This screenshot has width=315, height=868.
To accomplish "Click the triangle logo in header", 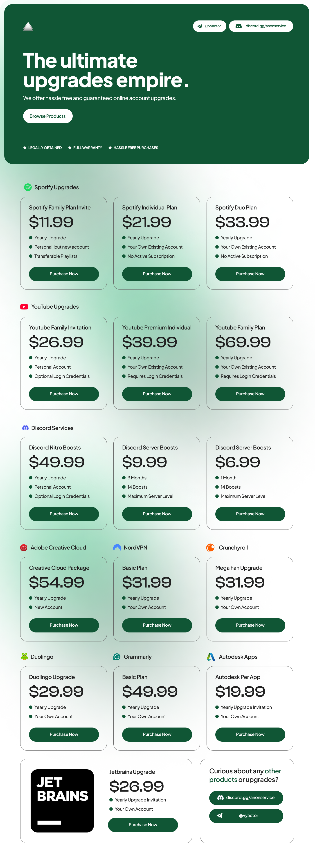I will click(x=28, y=26).
